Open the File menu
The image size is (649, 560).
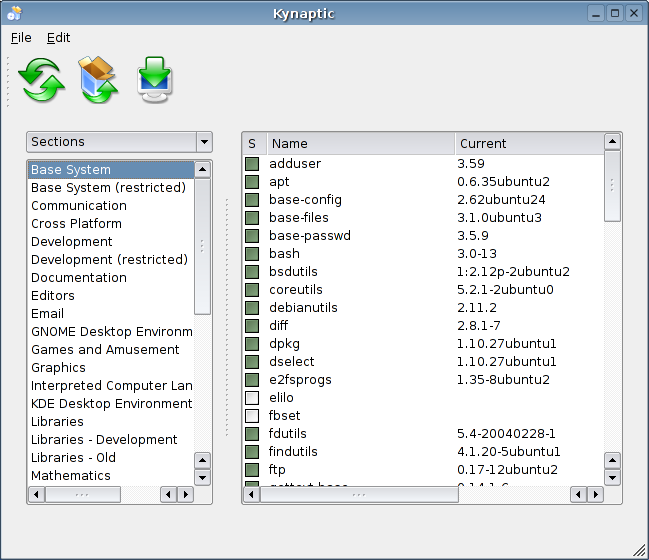click(21, 38)
